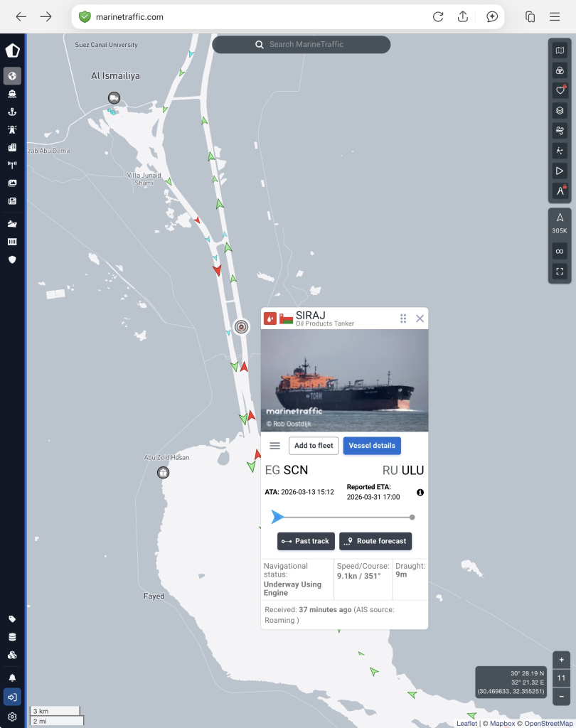This screenshot has height=728, width=576.
Task: Open browser hamburger menu
Action: 555,17
